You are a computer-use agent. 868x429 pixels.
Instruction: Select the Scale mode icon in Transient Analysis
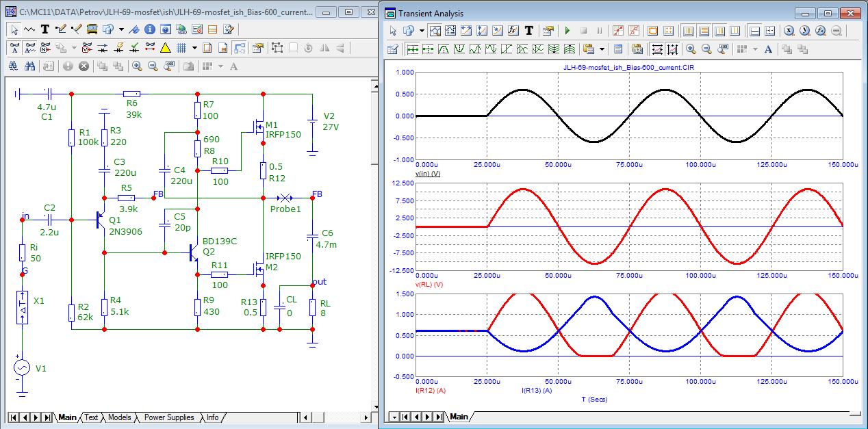pyautogui.click(x=435, y=31)
